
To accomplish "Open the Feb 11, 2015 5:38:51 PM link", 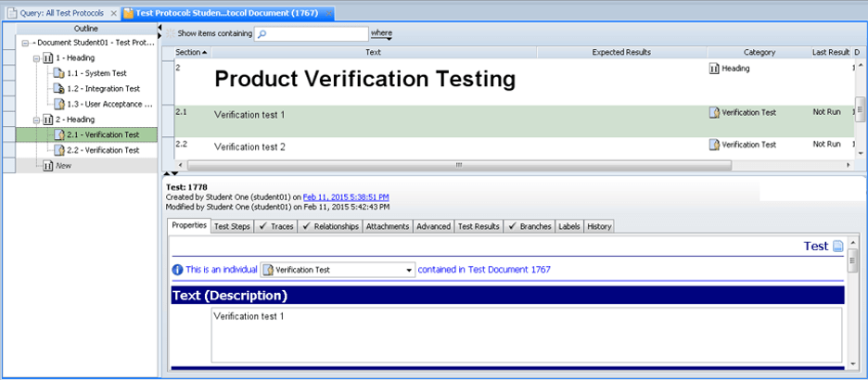I will tap(346, 196).
